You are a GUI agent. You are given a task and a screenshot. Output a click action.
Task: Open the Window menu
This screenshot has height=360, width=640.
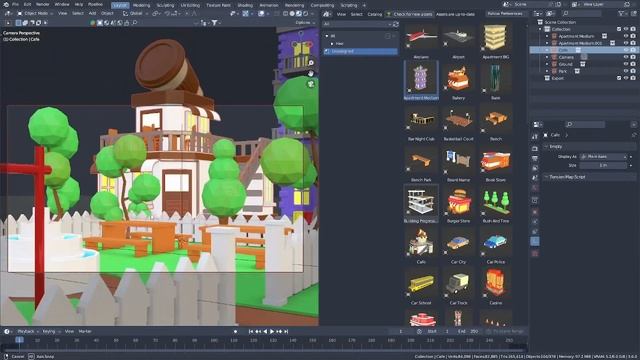click(62, 4)
